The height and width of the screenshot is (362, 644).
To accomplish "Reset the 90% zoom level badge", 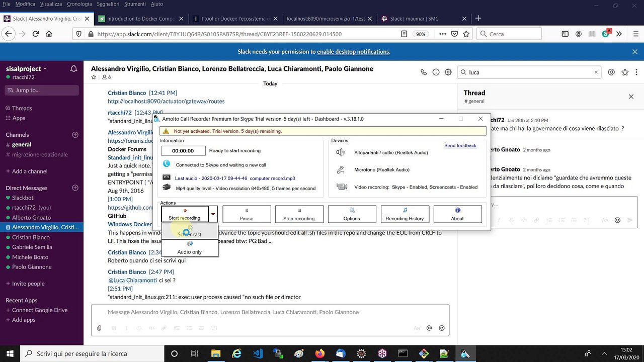I will click(420, 34).
